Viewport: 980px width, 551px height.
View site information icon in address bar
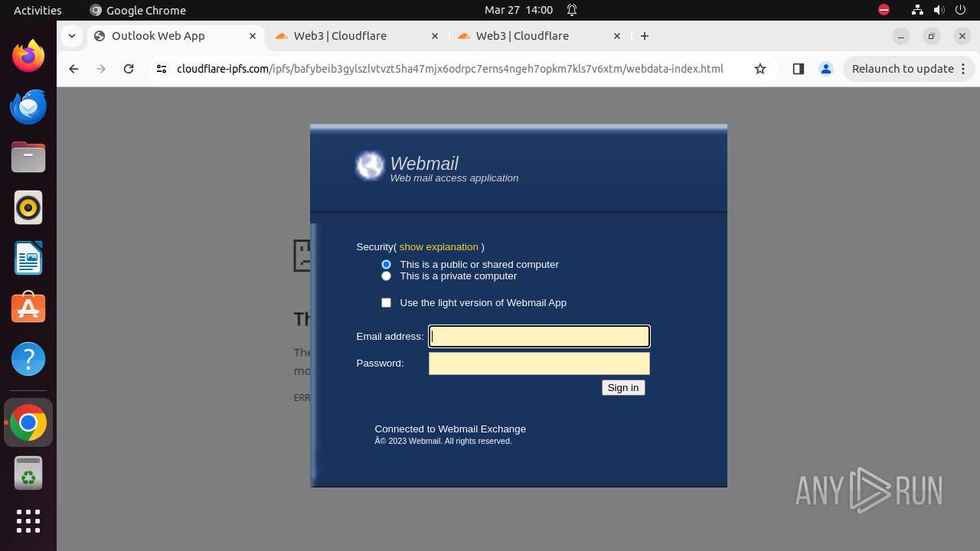click(161, 69)
